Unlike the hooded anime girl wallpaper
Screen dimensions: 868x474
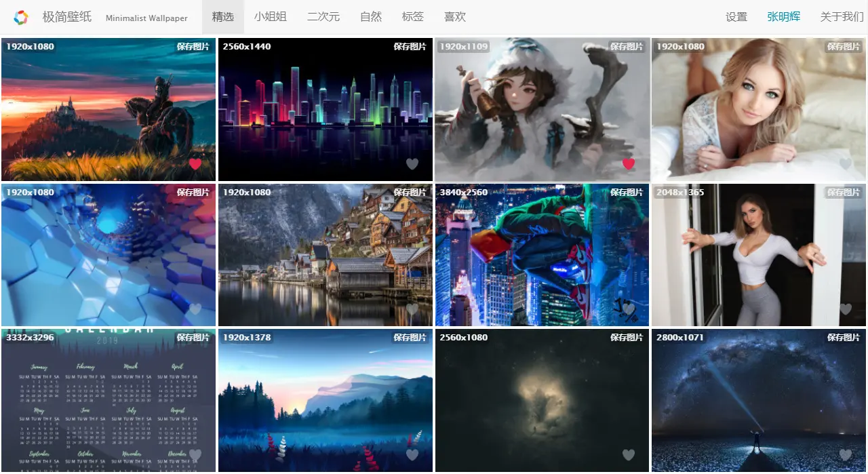coord(629,163)
